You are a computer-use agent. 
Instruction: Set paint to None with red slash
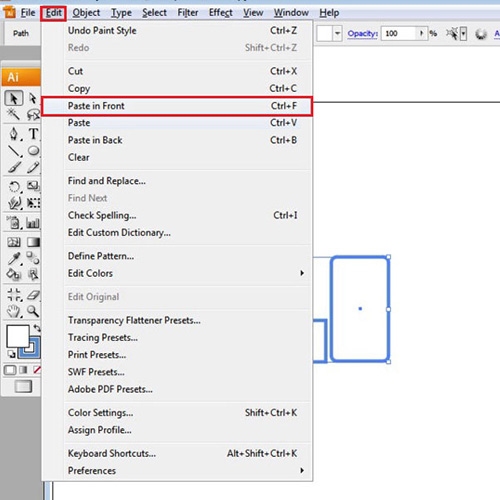37,370
